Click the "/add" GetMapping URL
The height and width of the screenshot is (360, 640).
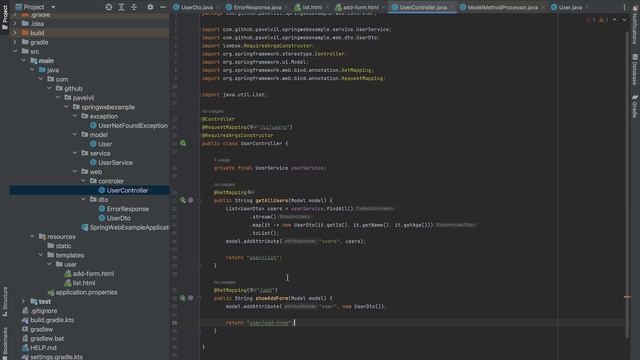click(266, 290)
